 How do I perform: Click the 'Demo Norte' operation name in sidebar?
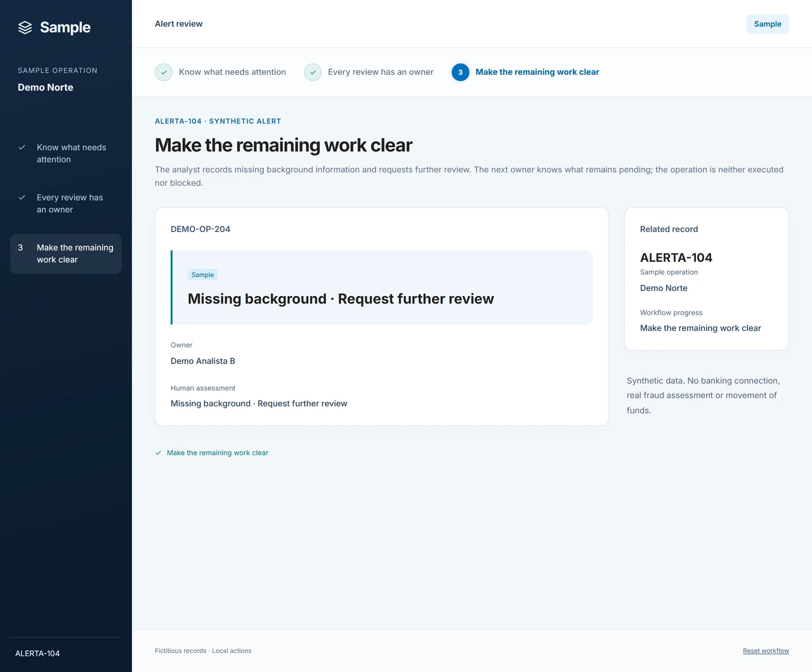coord(46,87)
